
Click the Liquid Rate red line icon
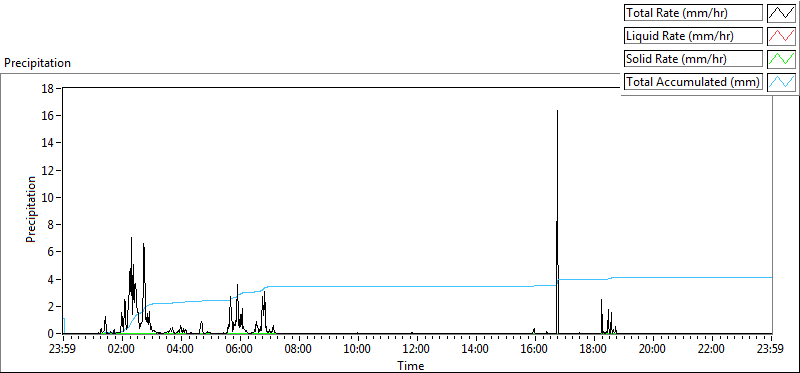click(782, 36)
